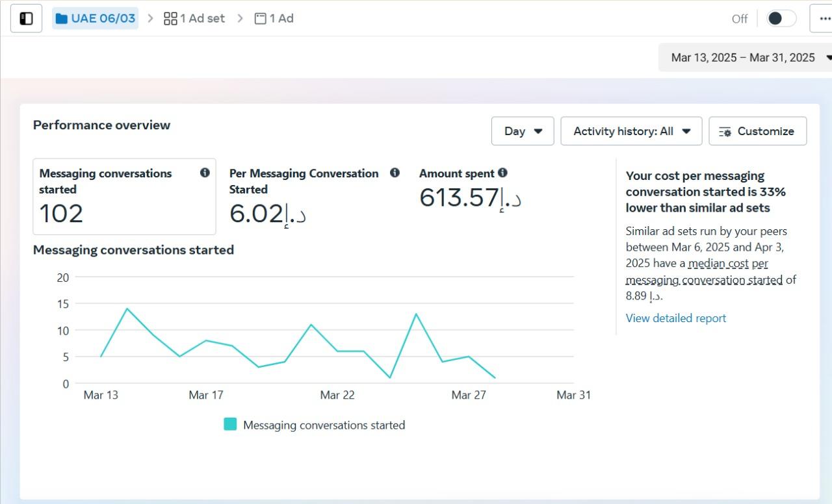832x504 pixels.
Task: Click the 20 value on chart y-axis
Action: coord(62,277)
